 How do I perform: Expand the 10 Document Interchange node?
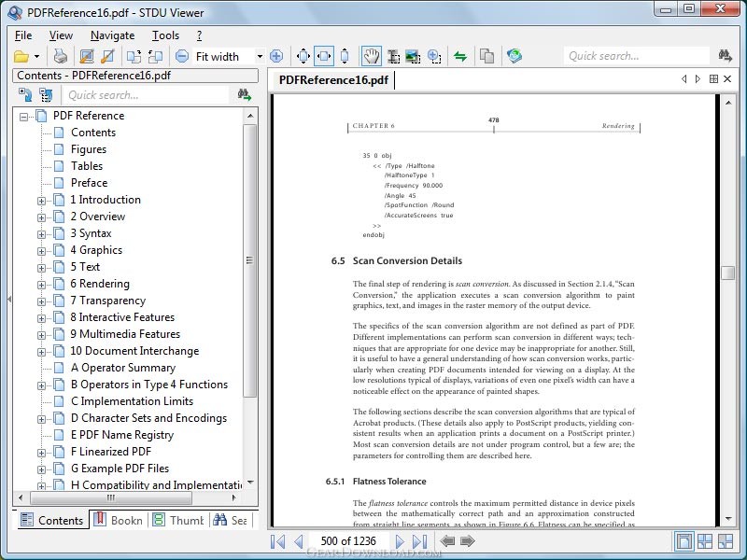click(x=41, y=352)
